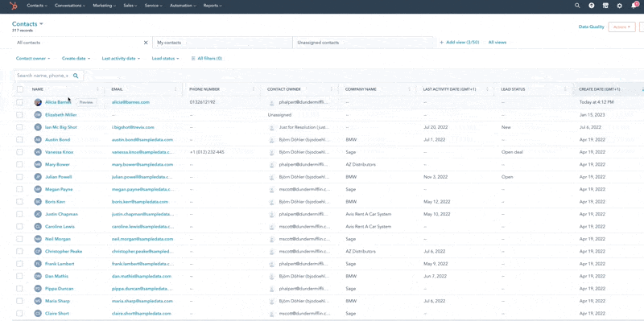Image resolution: width=644 pixels, height=321 pixels.
Task: Click Austin Bond avatar icon
Action: [38, 139]
